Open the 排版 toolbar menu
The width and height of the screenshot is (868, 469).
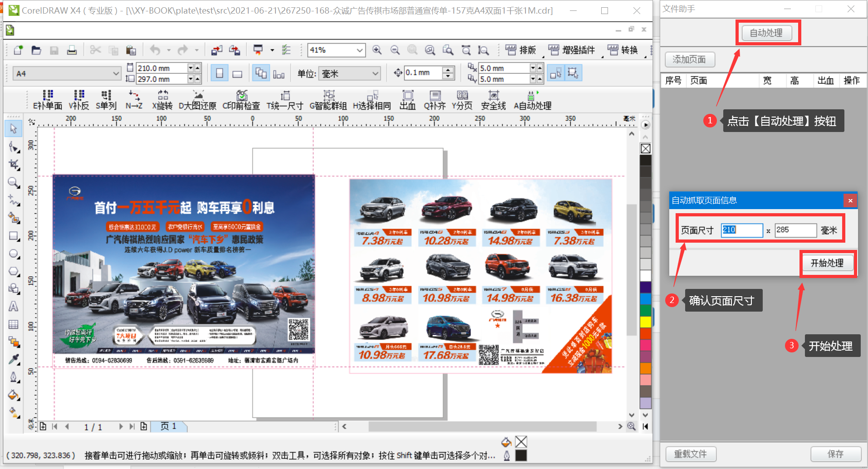click(521, 50)
